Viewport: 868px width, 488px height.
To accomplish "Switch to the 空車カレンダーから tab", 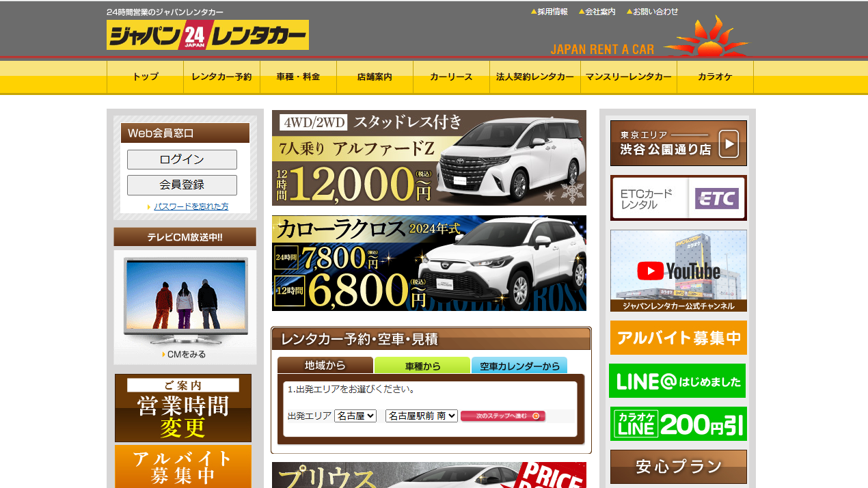I will pyautogui.click(x=519, y=366).
